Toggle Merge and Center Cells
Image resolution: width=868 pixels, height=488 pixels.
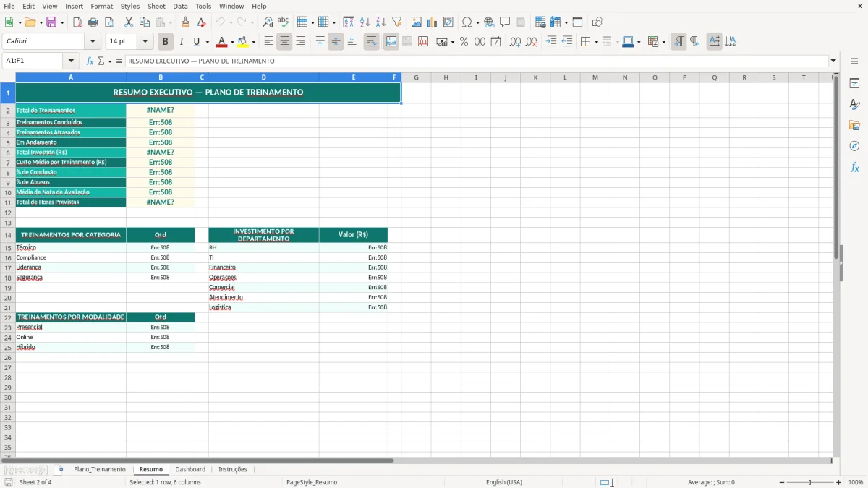coord(391,42)
